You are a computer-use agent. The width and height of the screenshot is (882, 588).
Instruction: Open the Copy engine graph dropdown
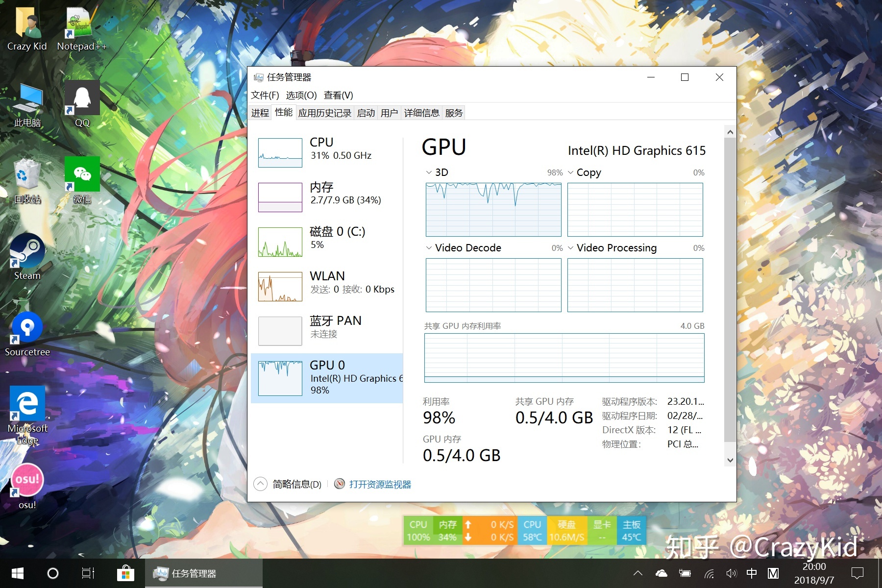point(571,172)
